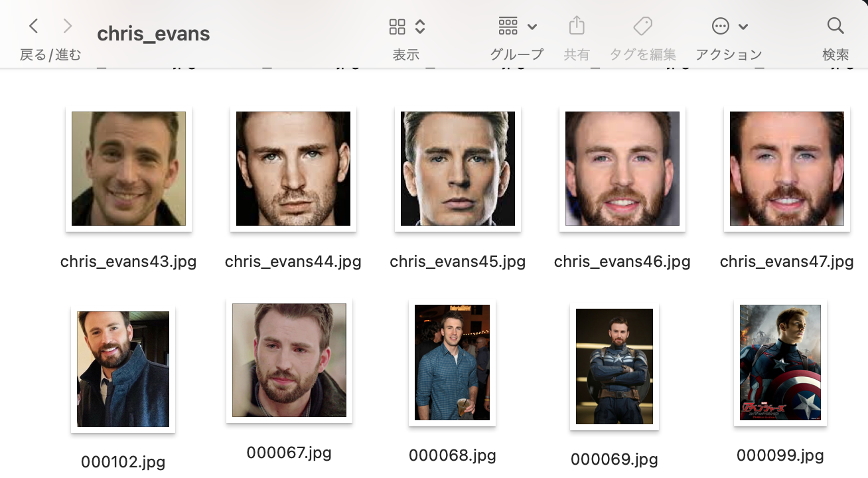Expand the Action dropdown chevron

point(743,27)
